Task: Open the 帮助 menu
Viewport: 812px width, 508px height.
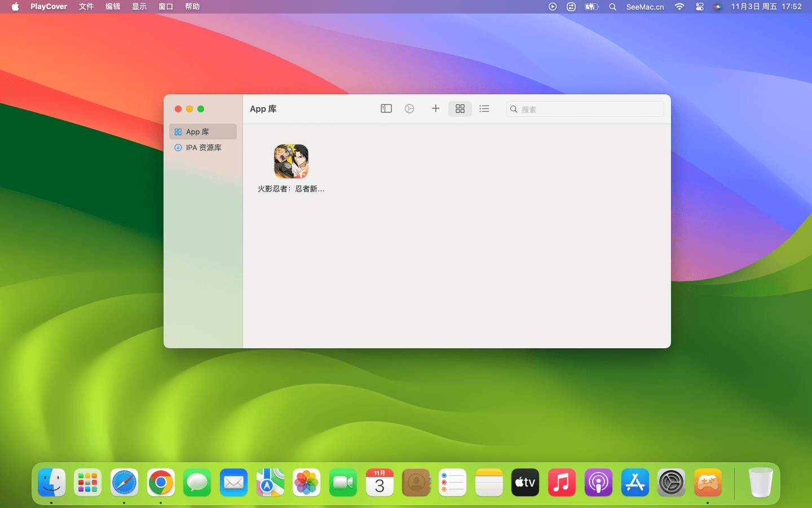Action: 192,7
